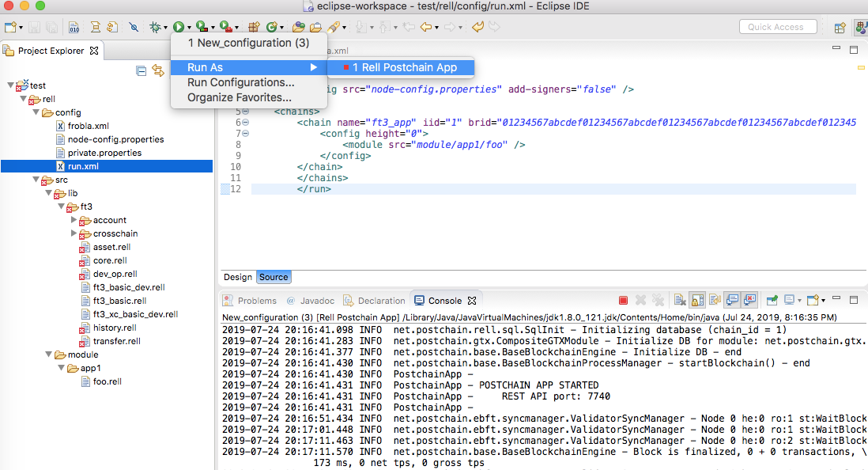Click the green Run button in toolbar

point(178,27)
